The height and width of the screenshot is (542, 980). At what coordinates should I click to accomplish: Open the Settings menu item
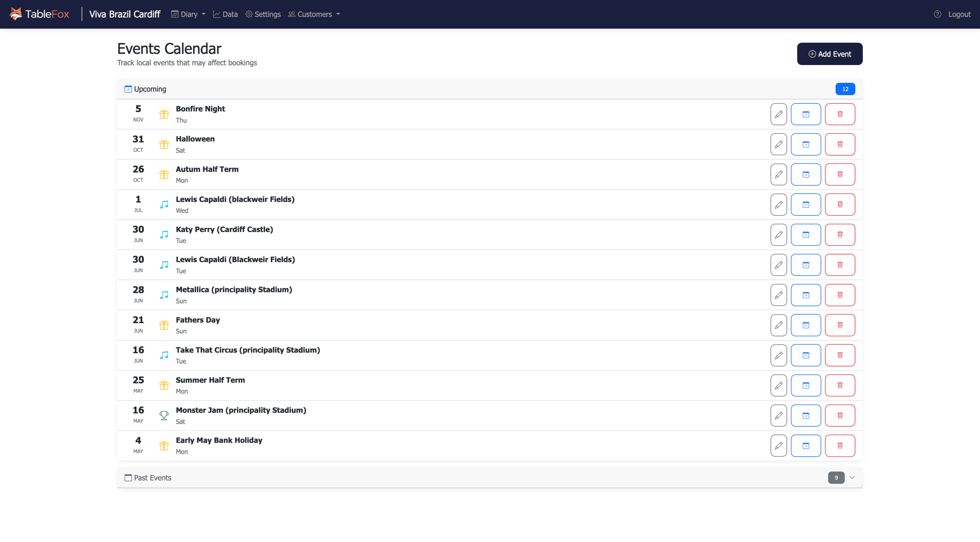[x=263, y=14]
